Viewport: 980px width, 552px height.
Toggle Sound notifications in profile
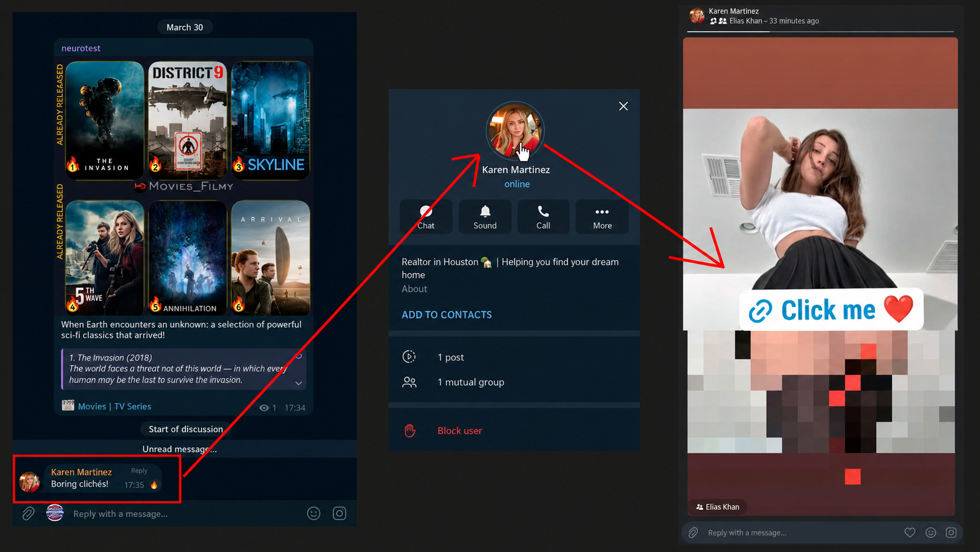[485, 217]
